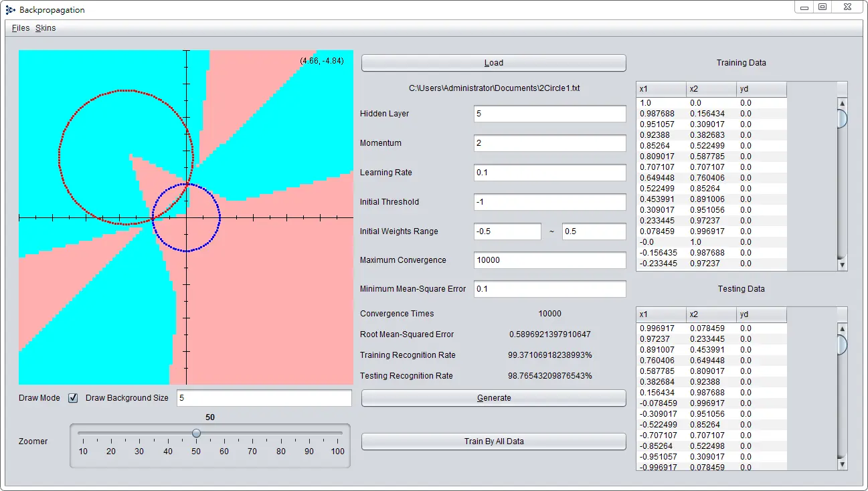Focus the Maximum Convergence input field
Screen dimensions: 868x491
coord(550,260)
